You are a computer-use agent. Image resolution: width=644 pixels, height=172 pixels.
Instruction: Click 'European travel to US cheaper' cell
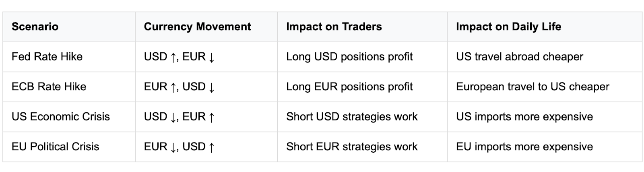coord(545,87)
